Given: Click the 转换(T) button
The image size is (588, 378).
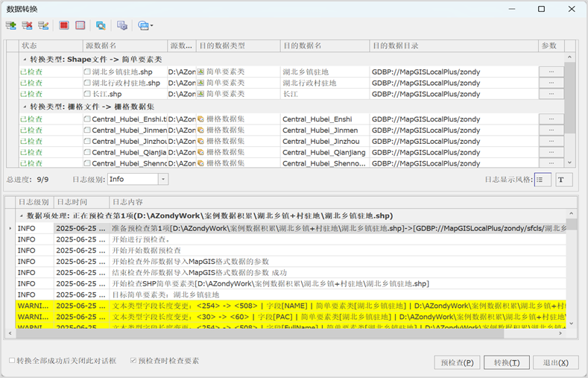Looking at the screenshot, I should coord(507,362).
